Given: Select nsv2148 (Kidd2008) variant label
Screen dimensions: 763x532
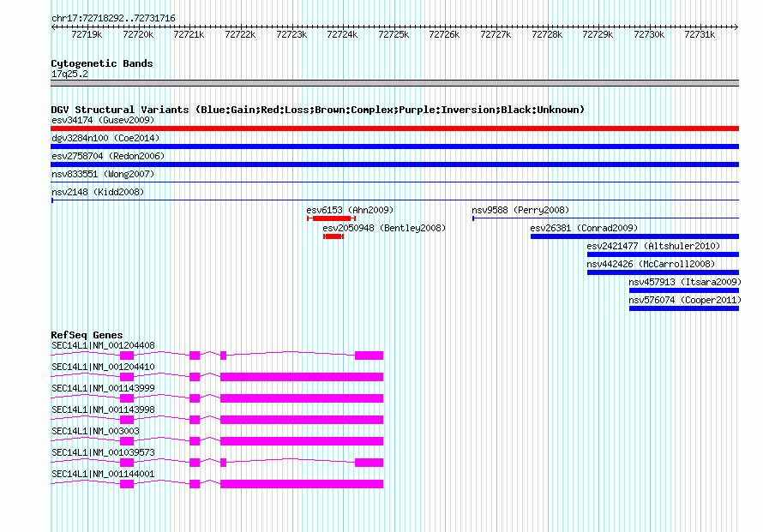Looking at the screenshot, I should tap(98, 192).
